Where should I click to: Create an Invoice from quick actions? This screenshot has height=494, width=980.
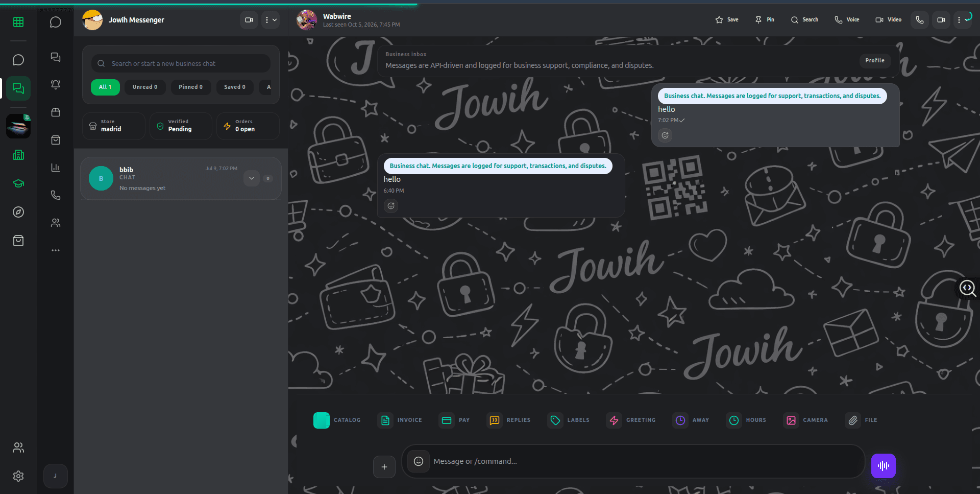[x=400, y=420]
